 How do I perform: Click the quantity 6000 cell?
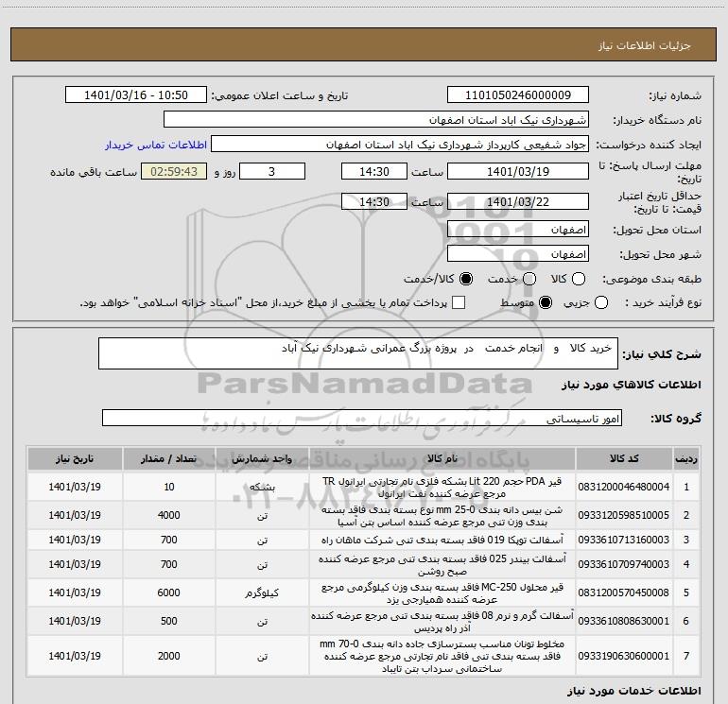pyautogui.click(x=169, y=592)
